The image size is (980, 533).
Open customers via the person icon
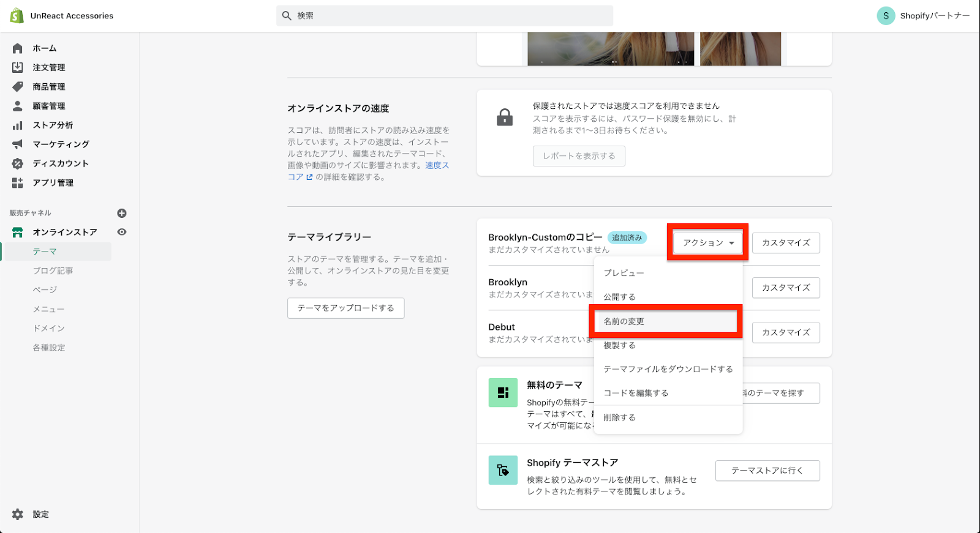pyautogui.click(x=18, y=106)
